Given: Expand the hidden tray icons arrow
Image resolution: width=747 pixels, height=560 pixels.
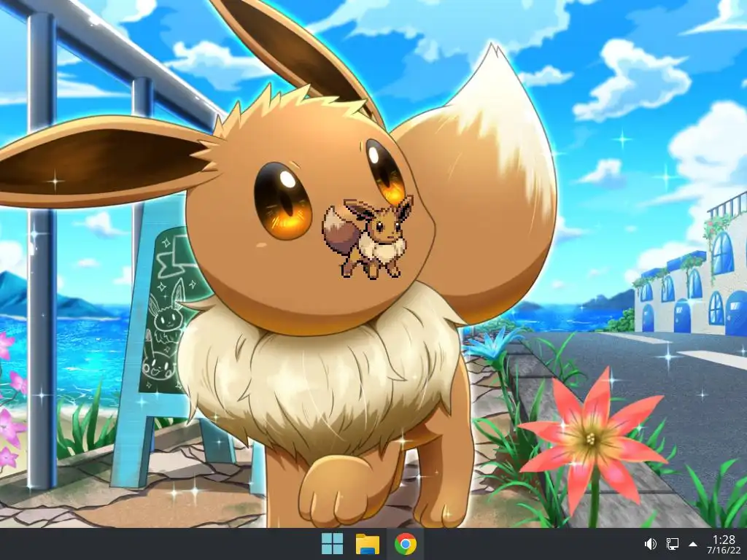Looking at the screenshot, I should (693, 544).
